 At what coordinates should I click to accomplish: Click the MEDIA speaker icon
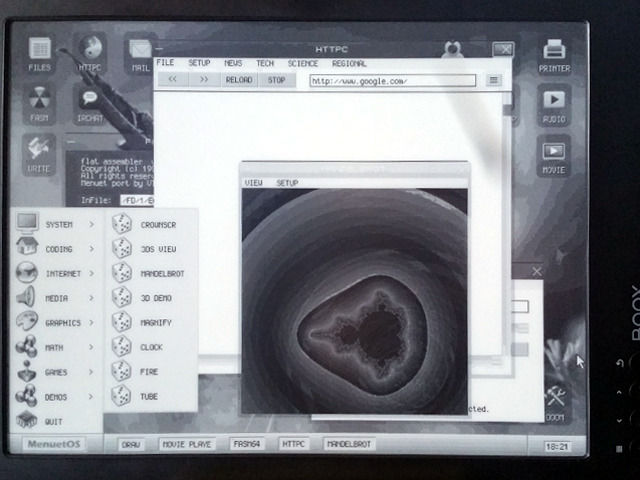[x=26, y=297]
